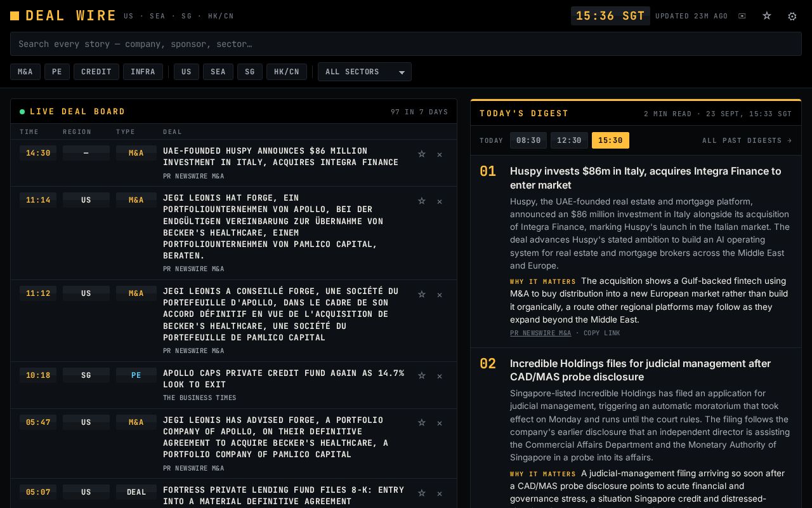Dismiss the 11:12 Jegi Leonis row
Screen dimensions: 812x508
(439, 295)
